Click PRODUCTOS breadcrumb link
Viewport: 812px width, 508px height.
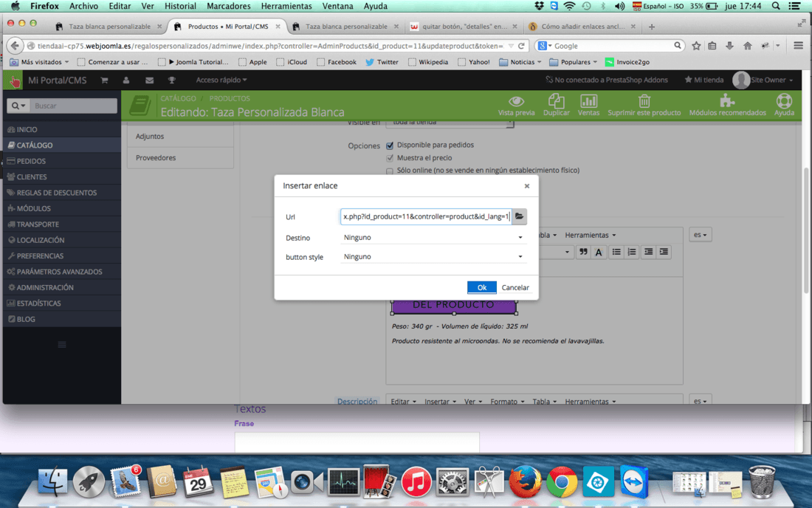(230, 98)
